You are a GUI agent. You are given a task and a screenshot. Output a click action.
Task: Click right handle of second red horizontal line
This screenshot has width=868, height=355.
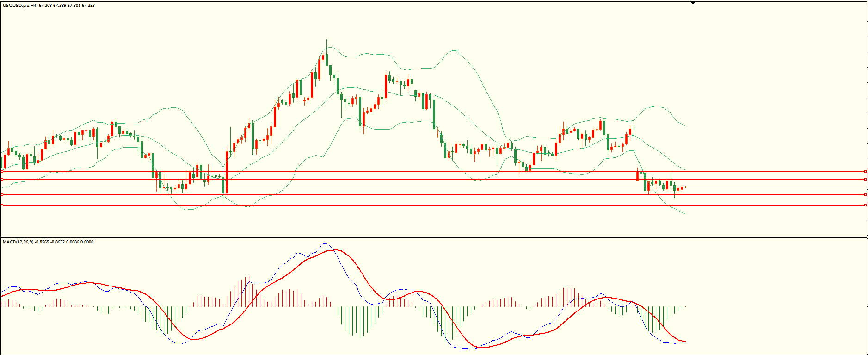pyautogui.click(x=866, y=179)
